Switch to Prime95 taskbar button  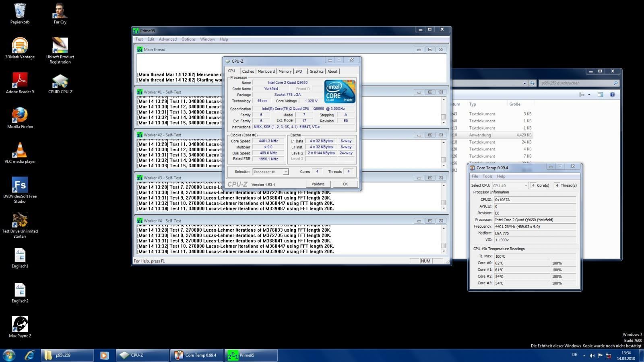coord(251,355)
